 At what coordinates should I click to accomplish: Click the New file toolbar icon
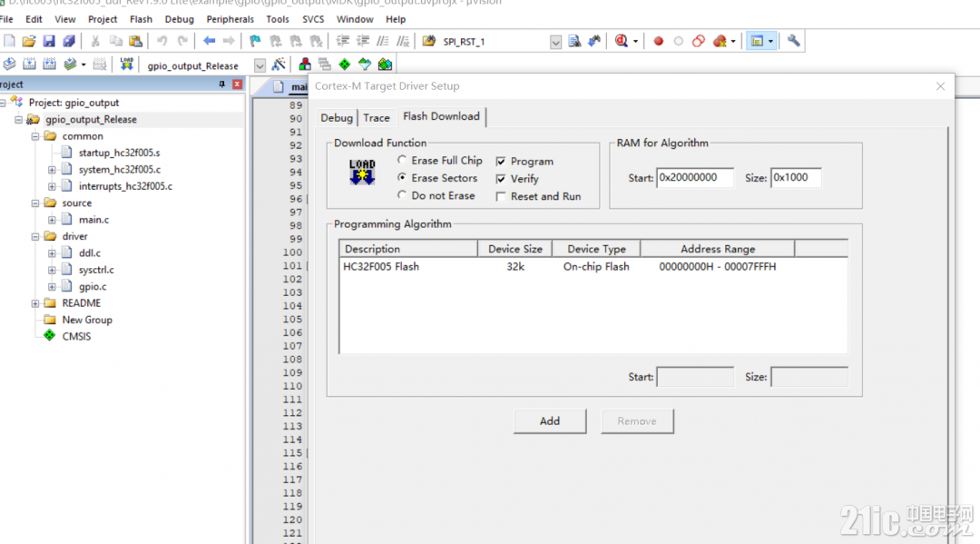(9, 41)
